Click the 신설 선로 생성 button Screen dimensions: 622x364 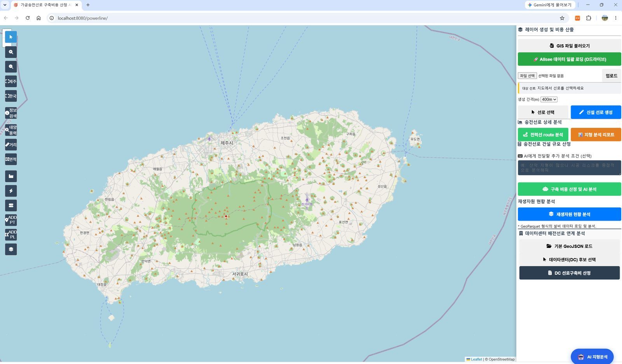pos(596,112)
